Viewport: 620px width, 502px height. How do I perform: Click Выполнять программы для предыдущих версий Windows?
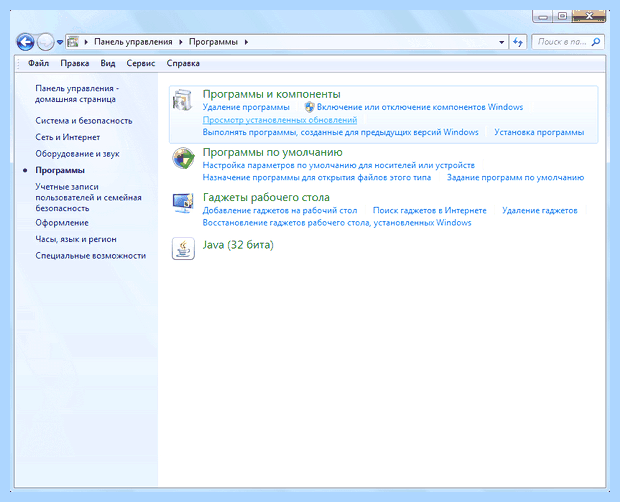[x=340, y=132]
